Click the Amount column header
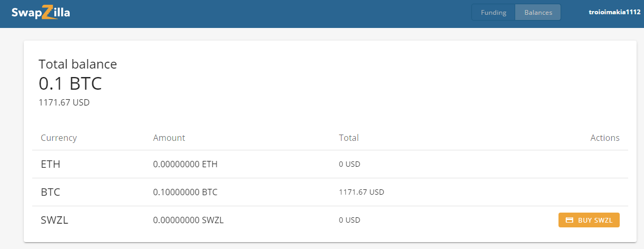 169,138
